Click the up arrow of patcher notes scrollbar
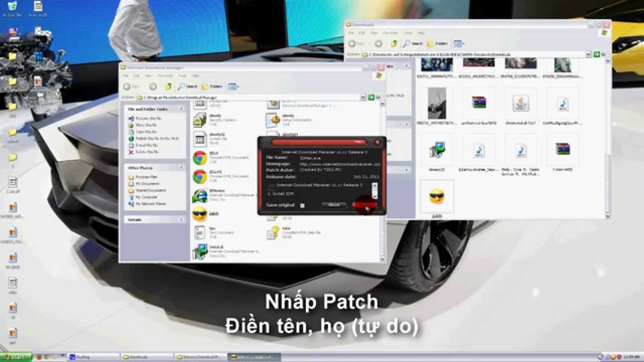The image size is (644, 362). [374, 185]
